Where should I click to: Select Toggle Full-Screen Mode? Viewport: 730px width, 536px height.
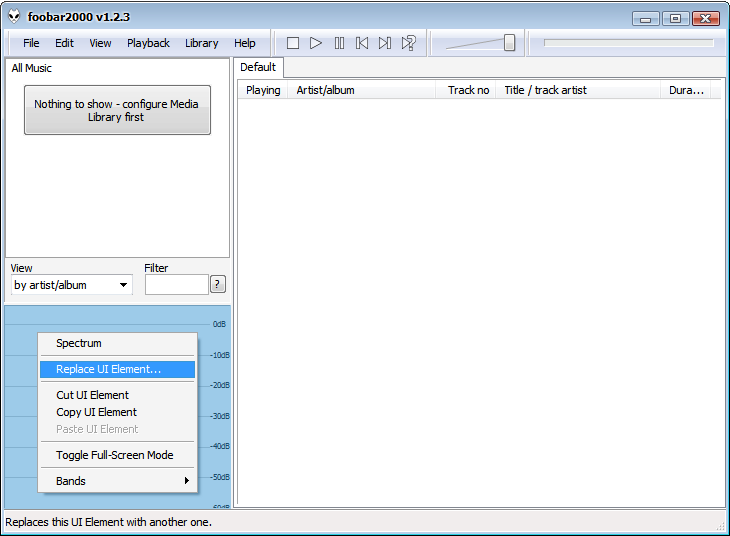pyautogui.click(x=117, y=455)
